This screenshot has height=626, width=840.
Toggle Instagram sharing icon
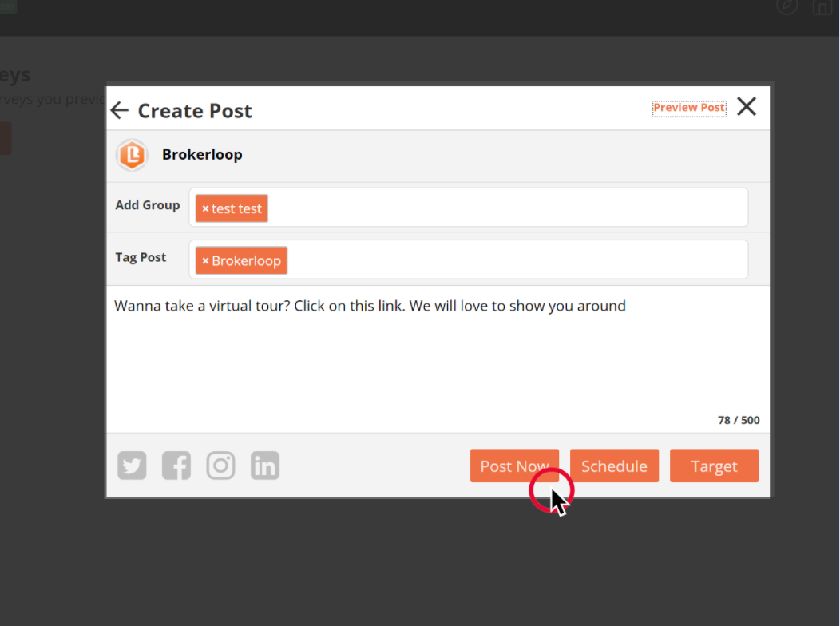[220, 466]
